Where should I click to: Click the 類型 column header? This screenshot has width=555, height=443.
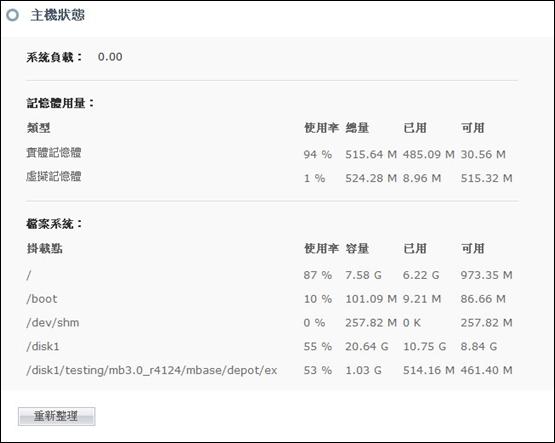point(39,128)
